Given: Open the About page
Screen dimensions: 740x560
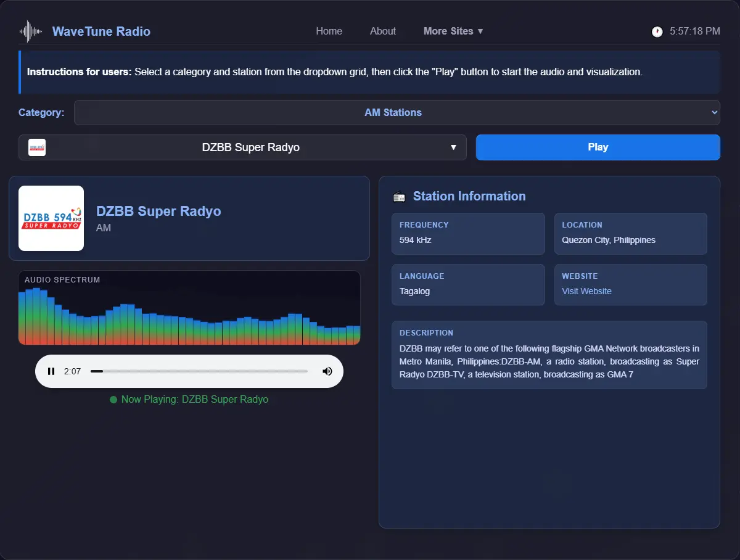Looking at the screenshot, I should point(383,31).
